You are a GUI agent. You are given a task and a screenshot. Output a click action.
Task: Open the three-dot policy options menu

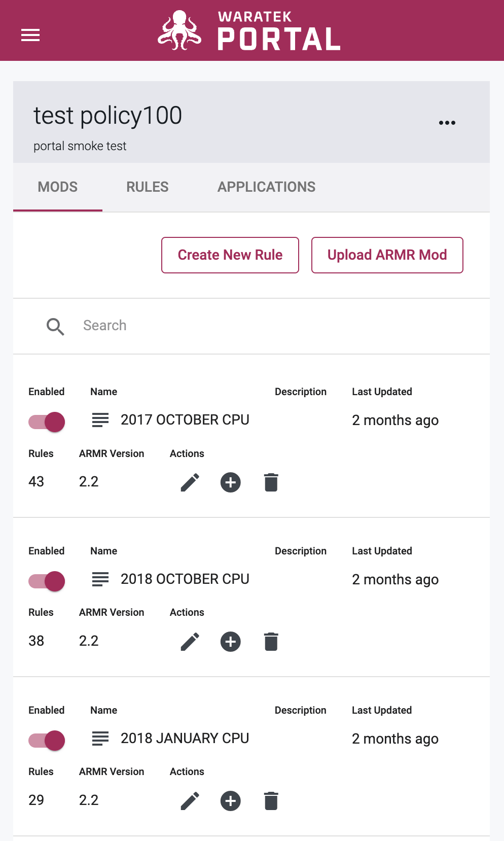pos(447,123)
